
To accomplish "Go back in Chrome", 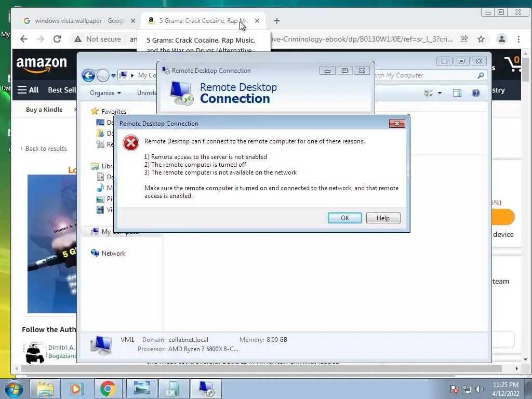I will 24,39.
